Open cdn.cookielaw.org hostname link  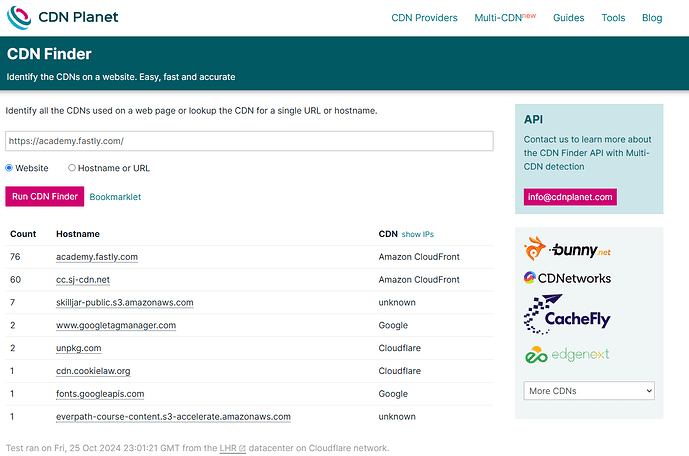[93, 371]
